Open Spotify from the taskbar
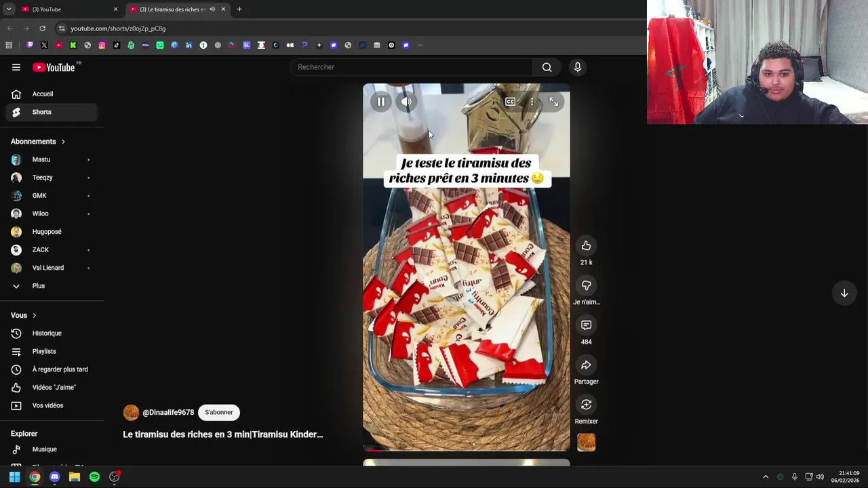Screen dimensions: 868x488 [94, 477]
